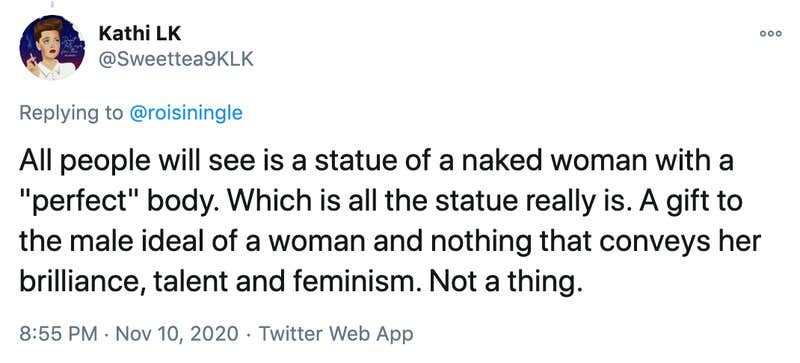Open the three-dot more options menu
This screenshot has height=363, width=800.
click(x=770, y=34)
